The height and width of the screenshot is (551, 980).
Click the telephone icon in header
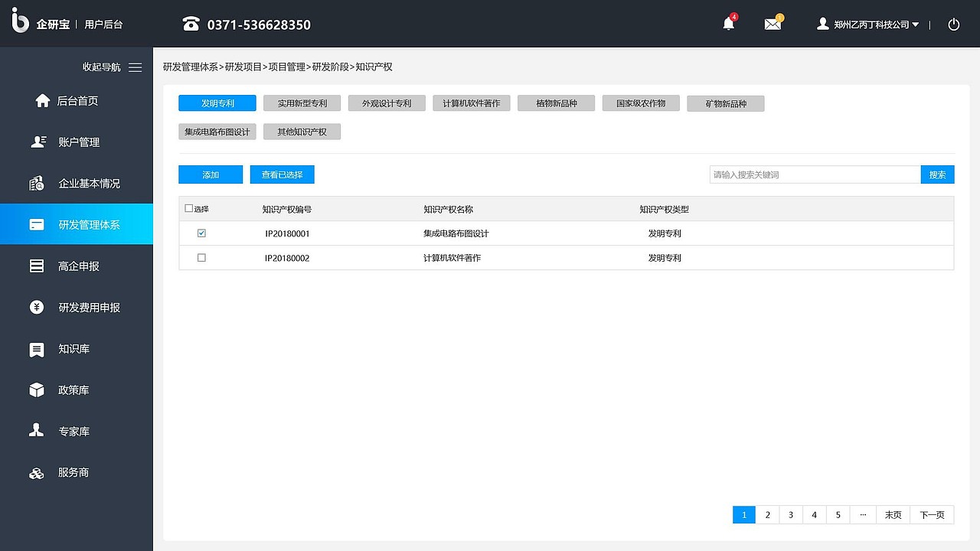pos(191,24)
